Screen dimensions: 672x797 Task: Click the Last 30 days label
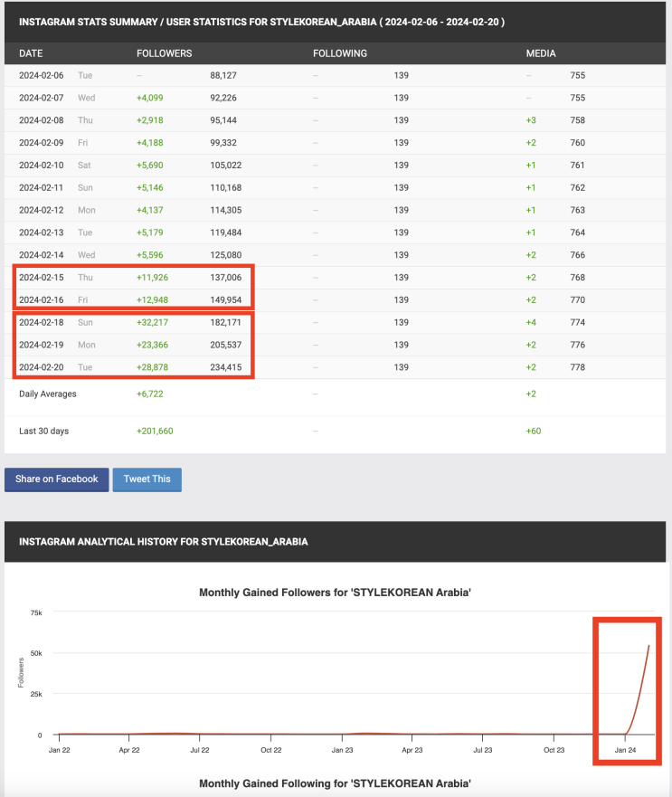coord(43,431)
